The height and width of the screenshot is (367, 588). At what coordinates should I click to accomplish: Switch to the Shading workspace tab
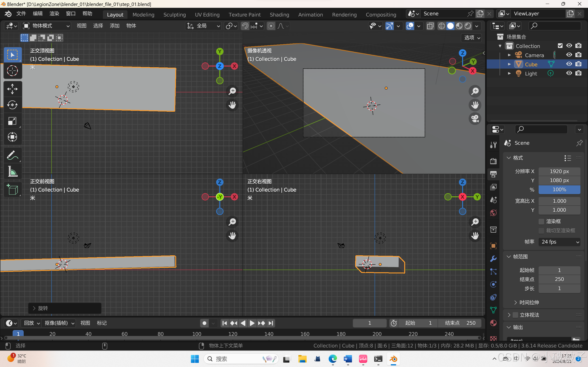coord(279,14)
